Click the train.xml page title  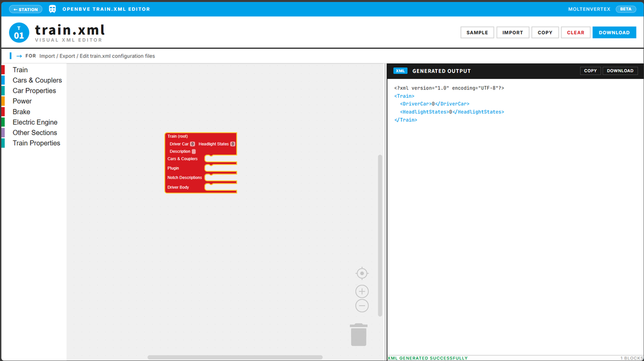pos(70,29)
